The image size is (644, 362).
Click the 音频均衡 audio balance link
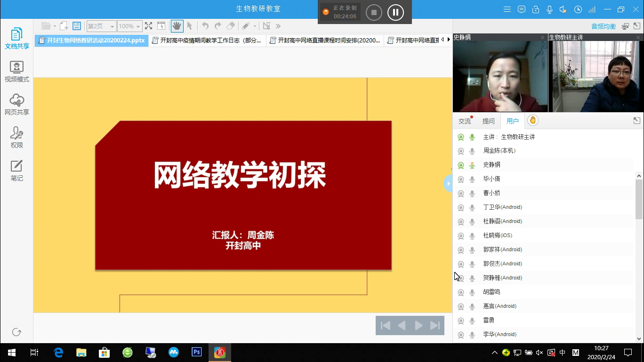click(604, 26)
